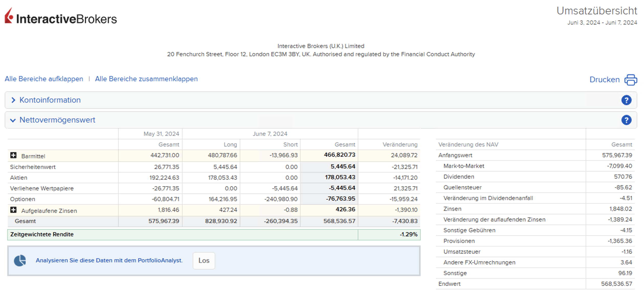
Task: Click the PortfolioAnalyst pie chart icon
Action: tap(20, 261)
